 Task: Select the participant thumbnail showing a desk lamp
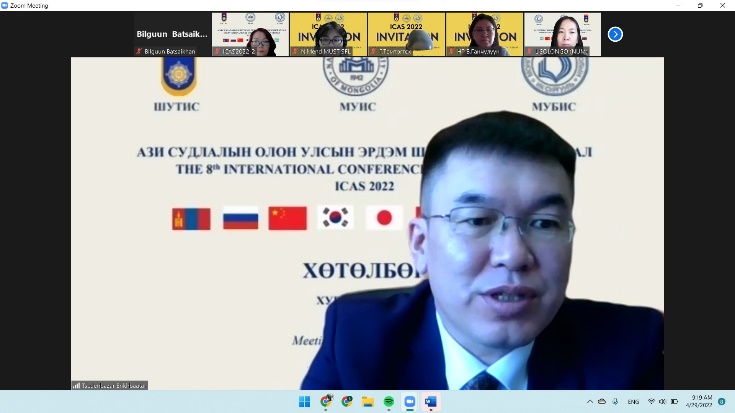click(406, 34)
